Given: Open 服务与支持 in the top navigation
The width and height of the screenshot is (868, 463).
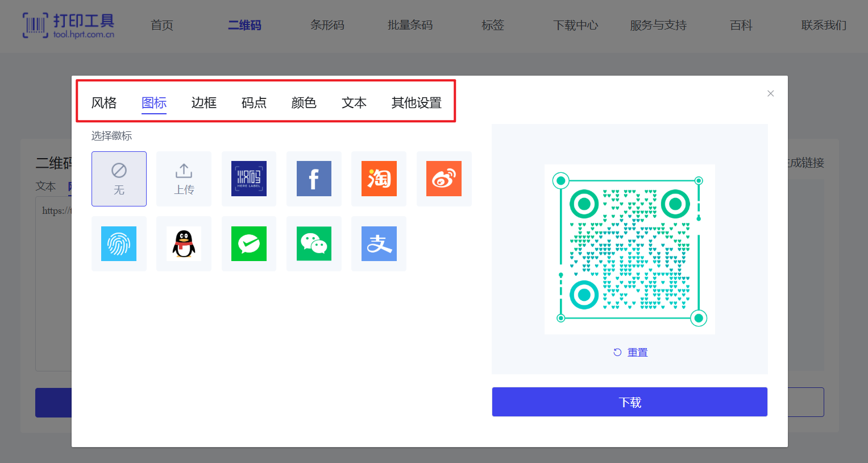Looking at the screenshot, I should pos(658,25).
